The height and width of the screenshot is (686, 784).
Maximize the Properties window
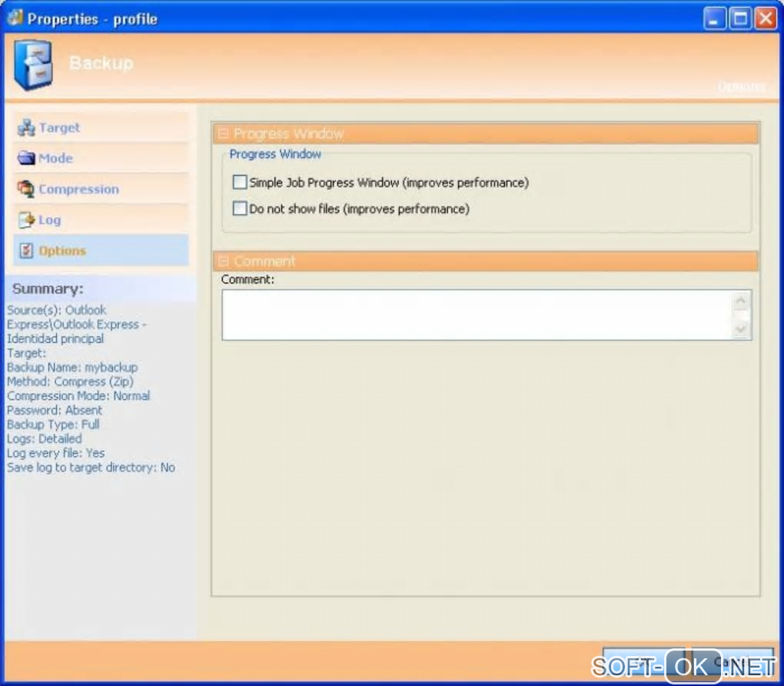click(740, 19)
